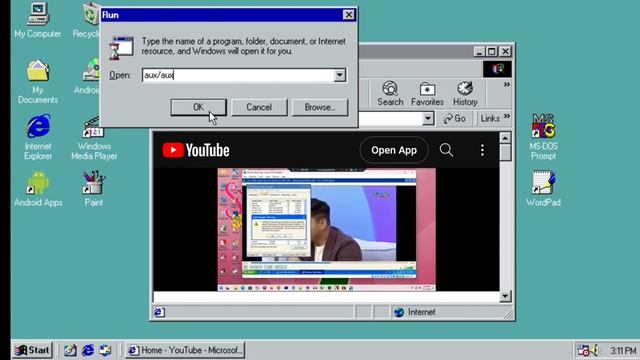The image size is (640, 360).
Task: Click the scroll down arrow in browser
Action: (505, 296)
